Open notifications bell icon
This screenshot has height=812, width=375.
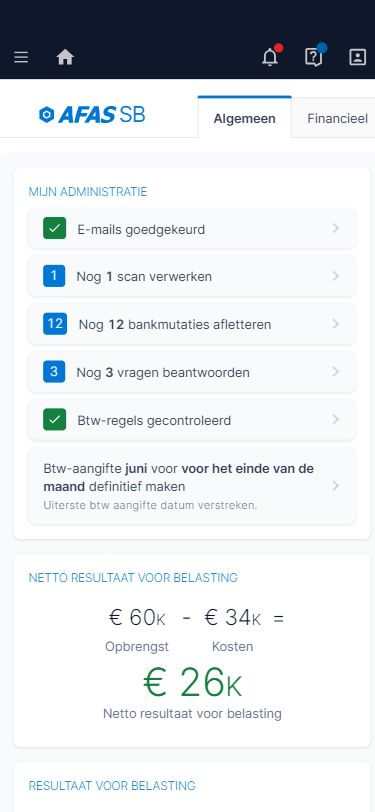pos(270,57)
